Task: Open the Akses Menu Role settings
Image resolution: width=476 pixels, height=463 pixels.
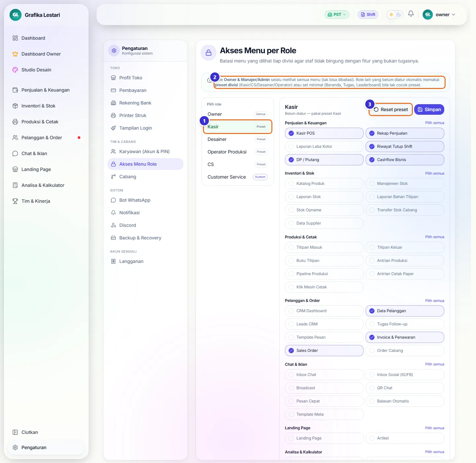Action: (x=145, y=164)
